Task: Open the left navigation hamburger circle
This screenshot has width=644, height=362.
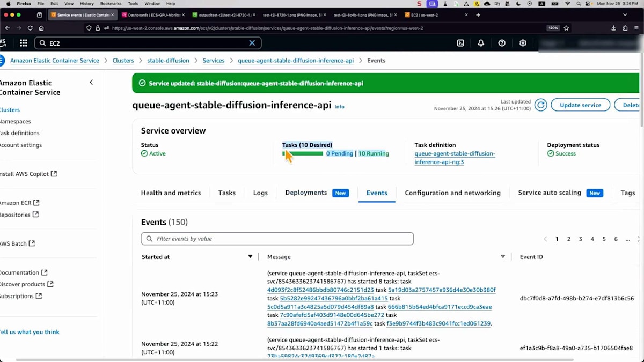Action: 1,60
